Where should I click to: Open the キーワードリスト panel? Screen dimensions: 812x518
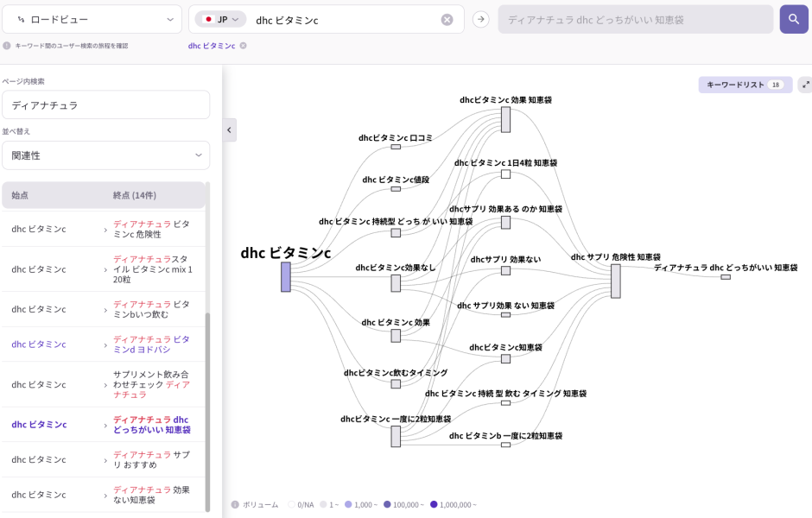[x=745, y=85]
